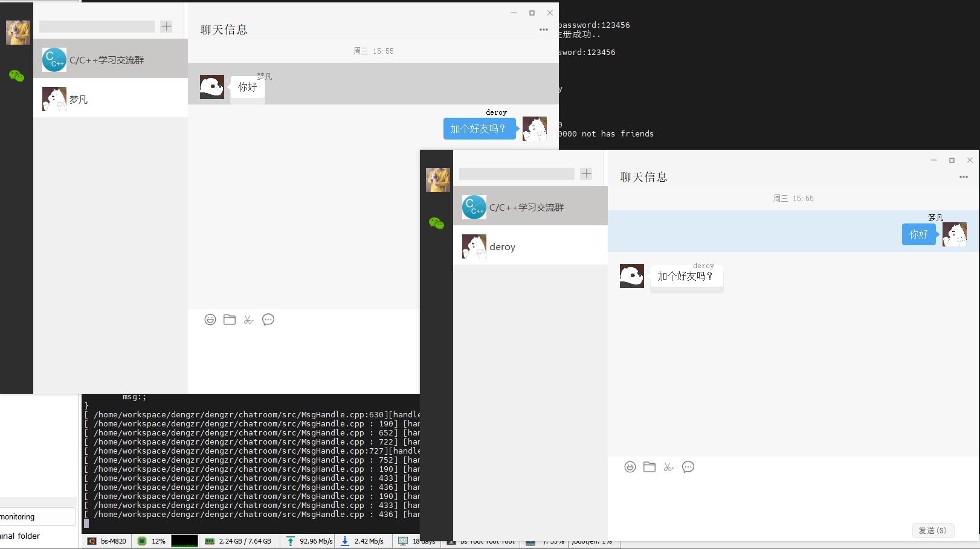Click message input area in right chat window
Viewport: 980px width, 549px height.
point(793,498)
